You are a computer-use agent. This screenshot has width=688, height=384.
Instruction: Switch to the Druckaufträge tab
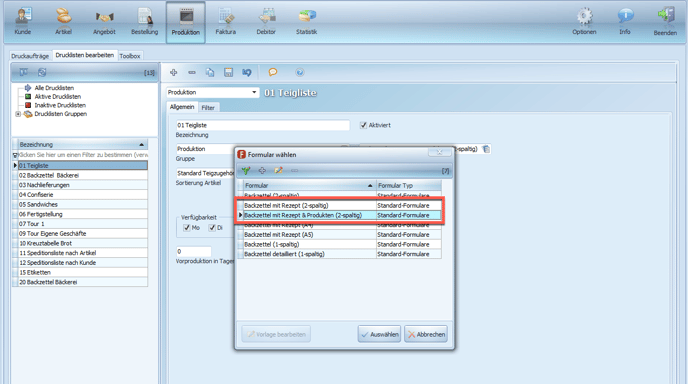(x=30, y=56)
